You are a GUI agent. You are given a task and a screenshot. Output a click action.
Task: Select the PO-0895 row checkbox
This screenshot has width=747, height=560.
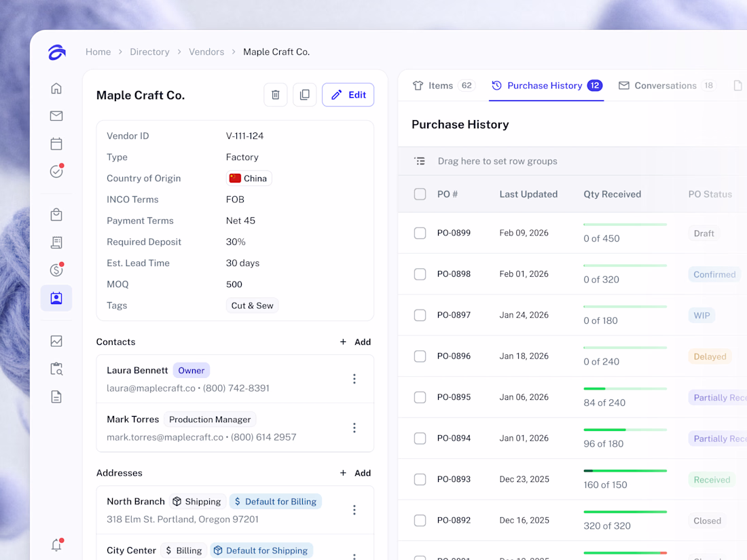pyautogui.click(x=420, y=397)
